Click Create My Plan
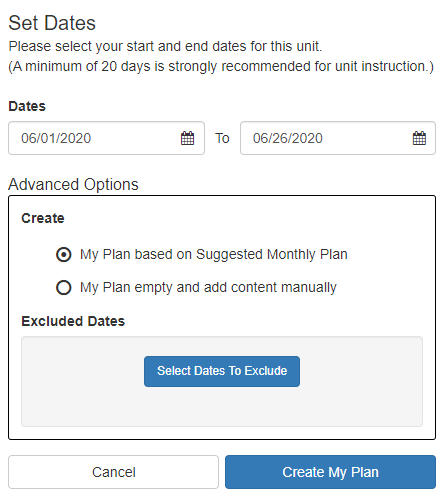 330,472
